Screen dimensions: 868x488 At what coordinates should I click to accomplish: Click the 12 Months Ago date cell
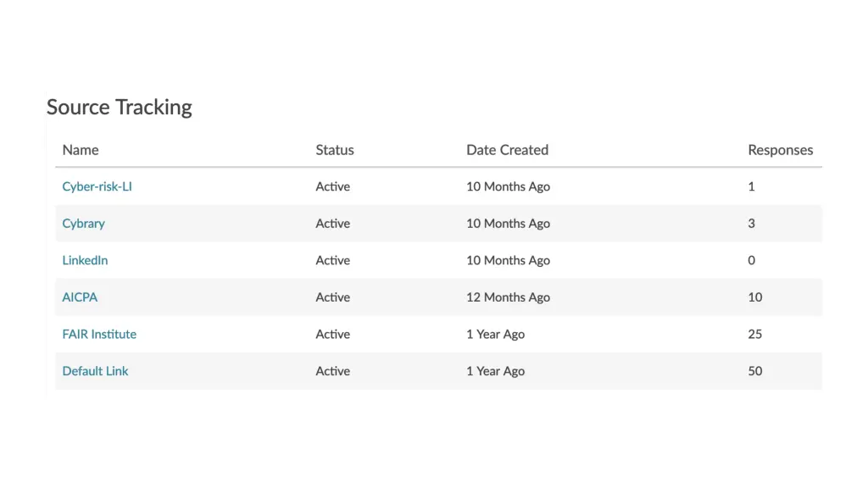509,297
